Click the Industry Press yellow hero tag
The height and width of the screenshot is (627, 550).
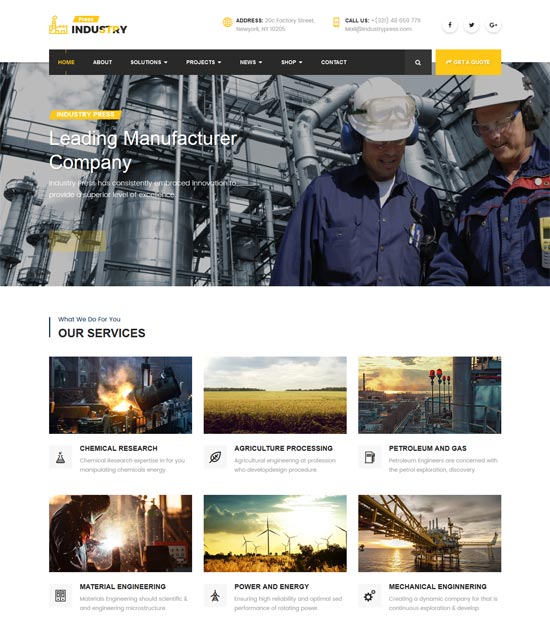point(85,115)
